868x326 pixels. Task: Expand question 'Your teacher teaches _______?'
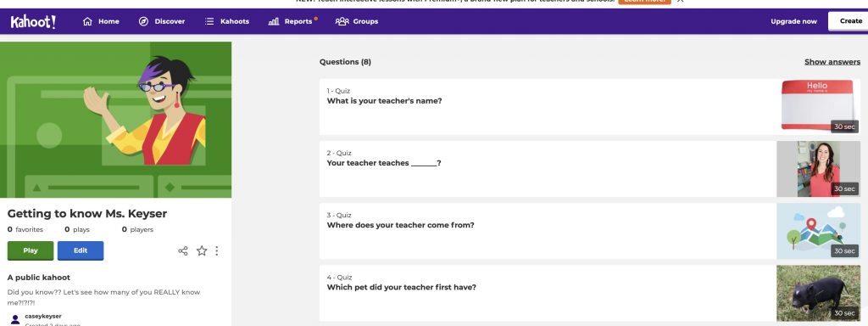590,169
